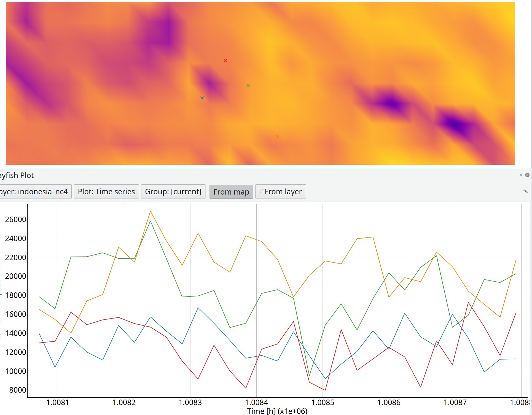
Task: Click the green X marker on map
Action: (248, 85)
